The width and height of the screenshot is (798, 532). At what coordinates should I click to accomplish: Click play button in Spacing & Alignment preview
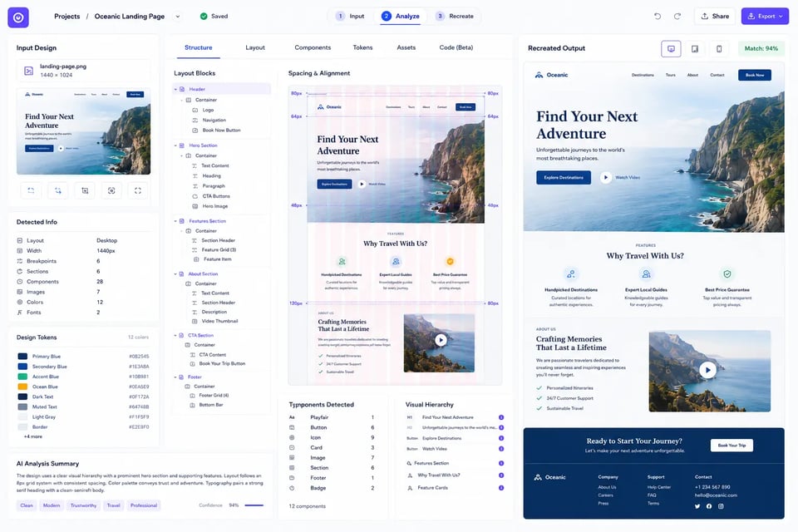(441, 339)
